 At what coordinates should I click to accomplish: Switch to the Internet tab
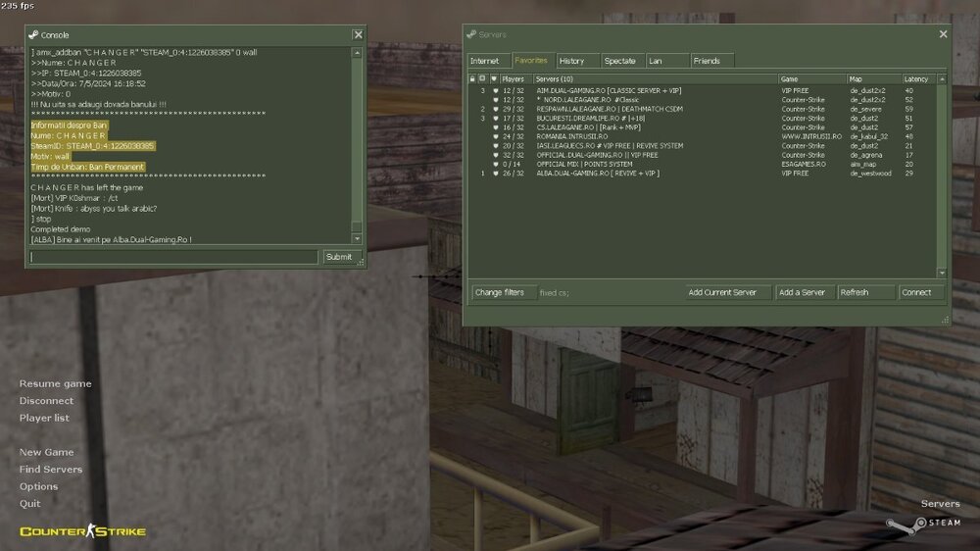click(x=485, y=61)
